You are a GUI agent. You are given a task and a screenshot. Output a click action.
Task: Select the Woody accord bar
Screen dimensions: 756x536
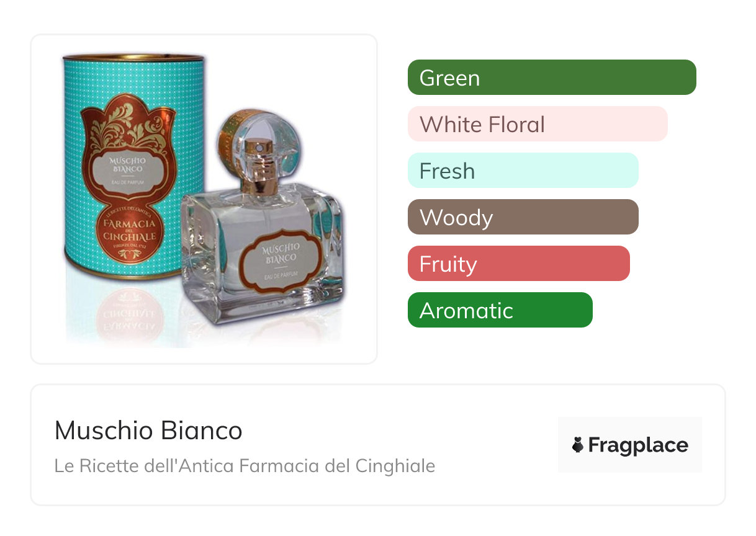tap(523, 217)
